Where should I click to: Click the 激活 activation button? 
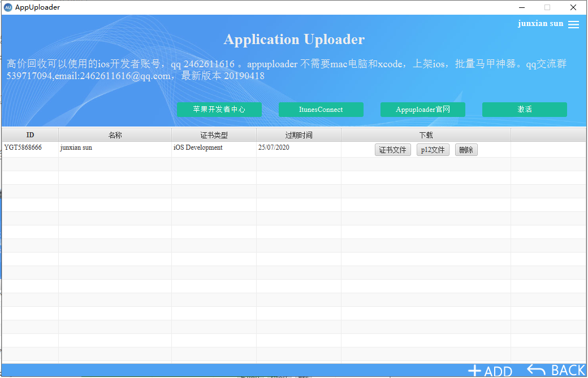point(525,110)
